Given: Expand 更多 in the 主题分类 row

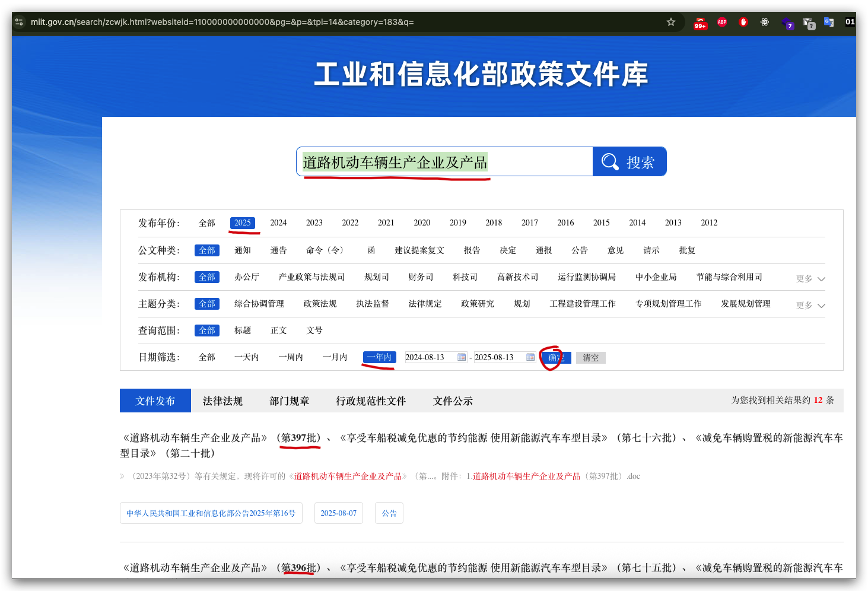Looking at the screenshot, I should pos(810,306).
